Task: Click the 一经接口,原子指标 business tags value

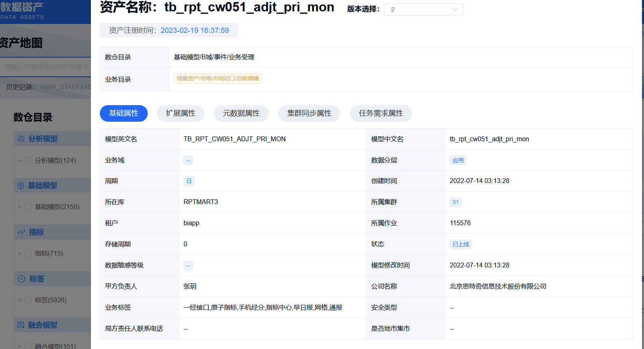Action: 263,308
